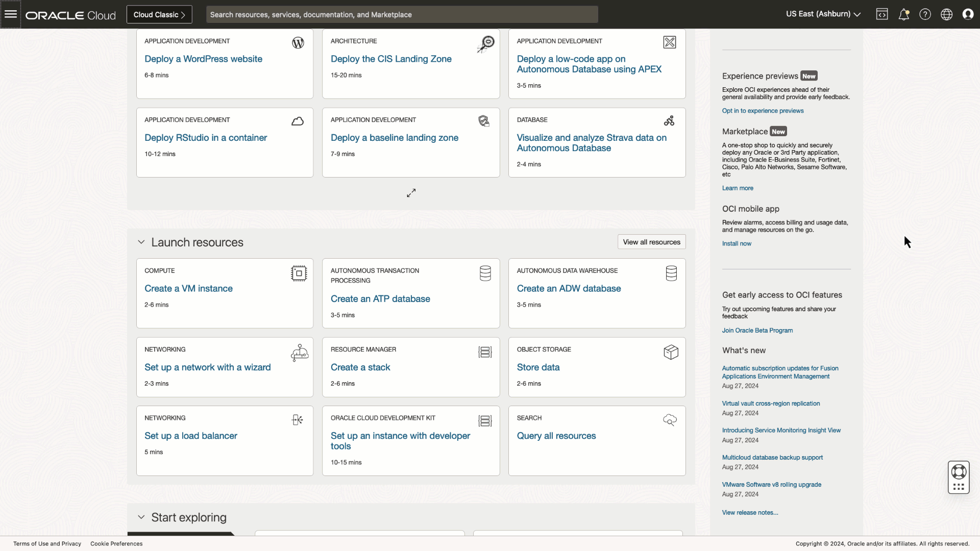Open the Join Oracle Beta Program link
Viewport: 980px width, 551px height.
(757, 330)
